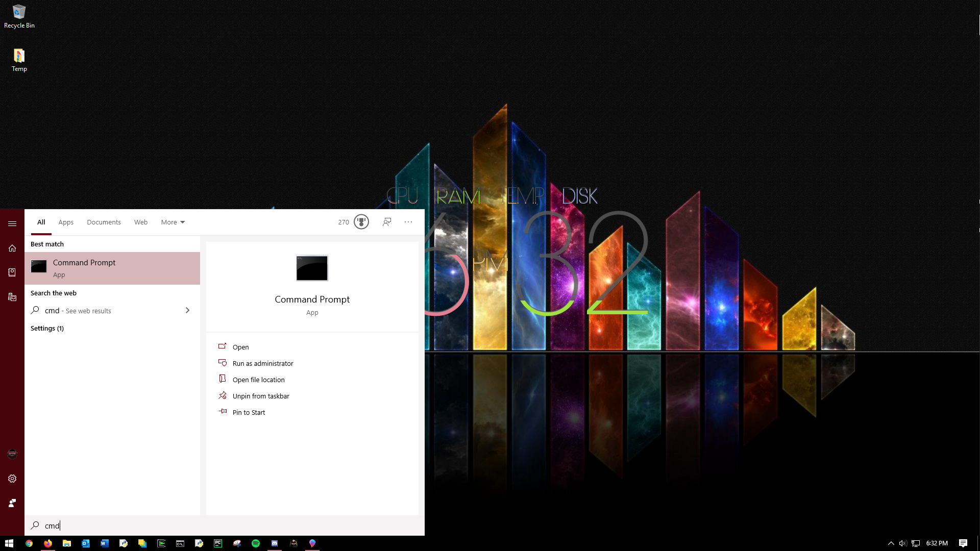Click the Microsoft Rewards trophy icon
Viewport: 980px width, 551px height.
point(361,222)
